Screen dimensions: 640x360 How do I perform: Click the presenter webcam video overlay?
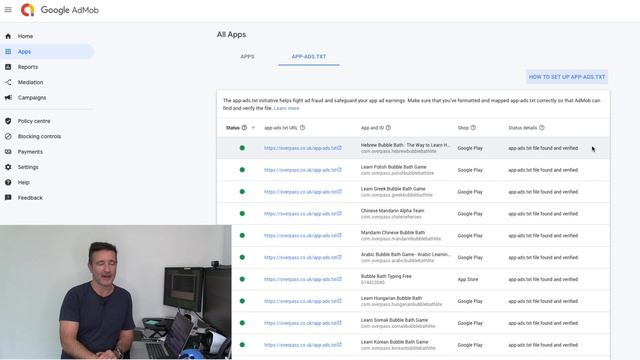[x=116, y=292]
